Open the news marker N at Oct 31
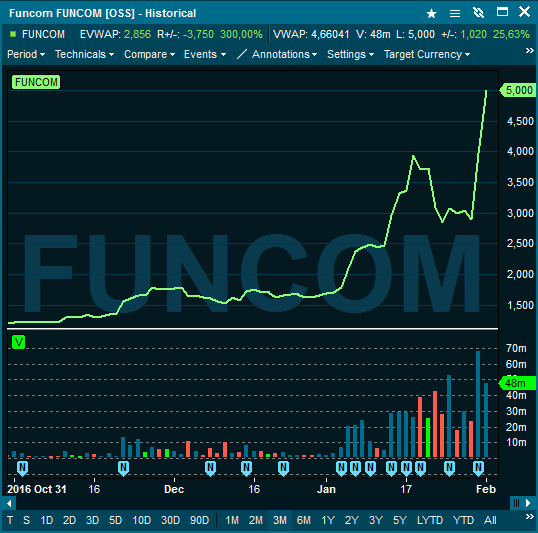Screen dimensions: 538x533 pos(22,468)
